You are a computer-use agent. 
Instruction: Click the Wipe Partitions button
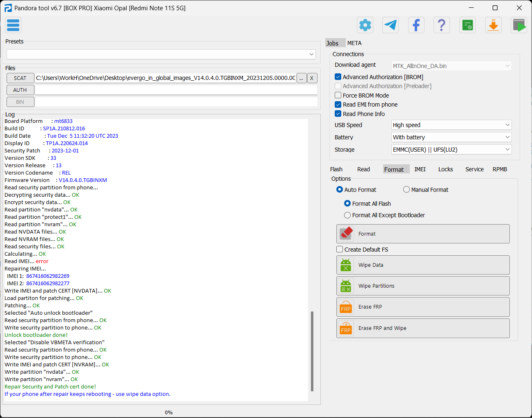423,286
